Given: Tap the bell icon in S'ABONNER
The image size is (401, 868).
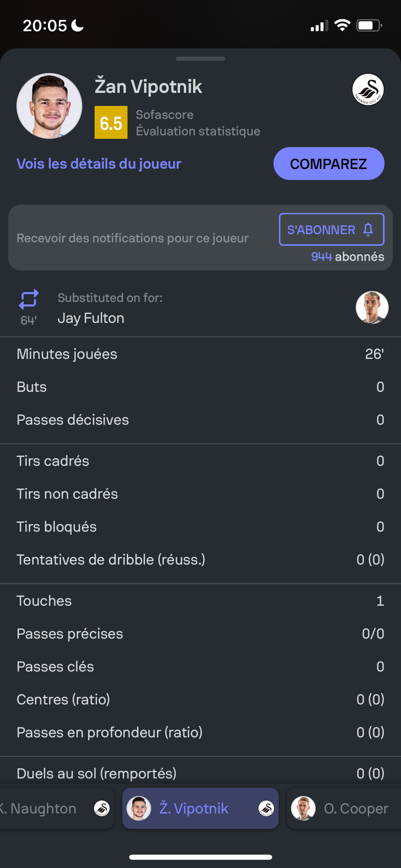Looking at the screenshot, I should click(368, 229).
